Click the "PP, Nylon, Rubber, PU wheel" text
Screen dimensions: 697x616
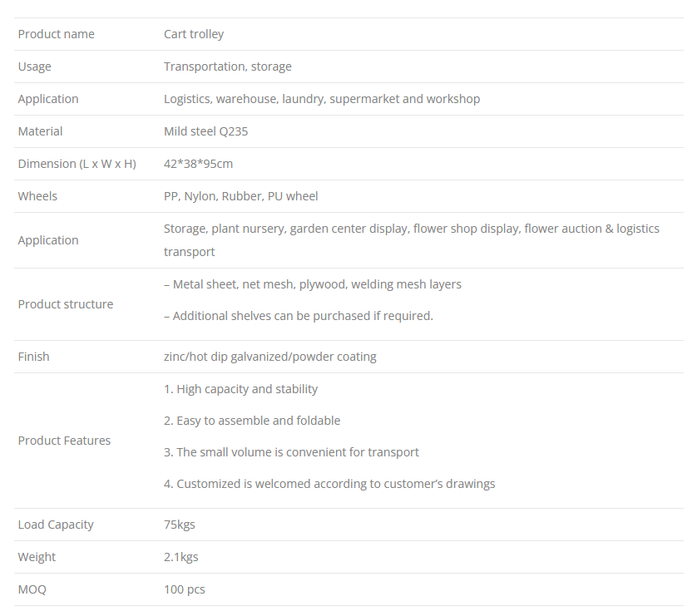pos(240,196)
